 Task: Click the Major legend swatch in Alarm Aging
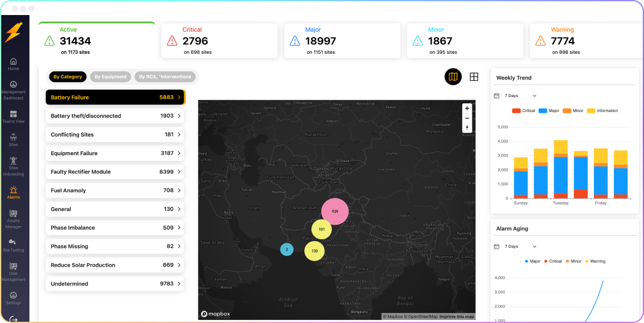coord(526,261)
